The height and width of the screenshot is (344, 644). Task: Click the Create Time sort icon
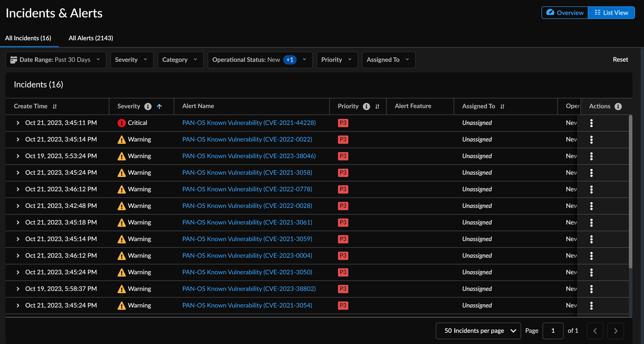55,106
